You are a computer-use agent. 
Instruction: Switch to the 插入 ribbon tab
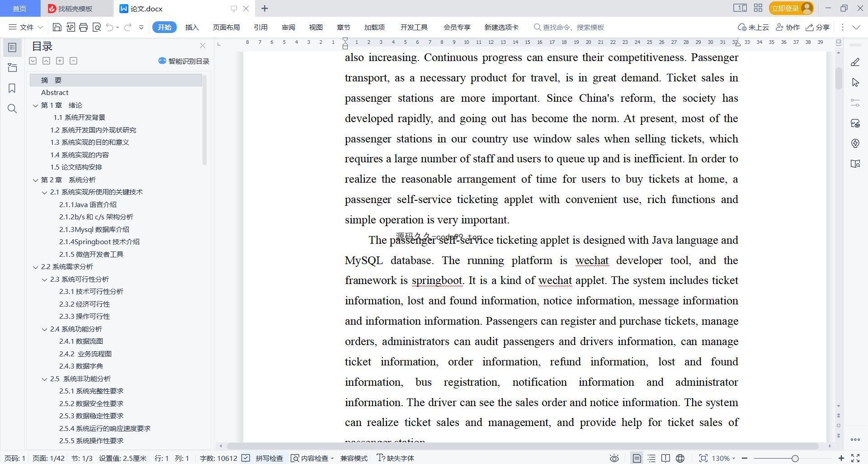point(192,27)
